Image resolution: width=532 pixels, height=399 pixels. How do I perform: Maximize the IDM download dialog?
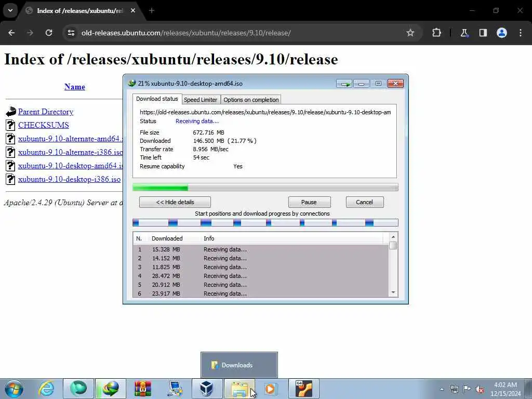click(378, 84)
